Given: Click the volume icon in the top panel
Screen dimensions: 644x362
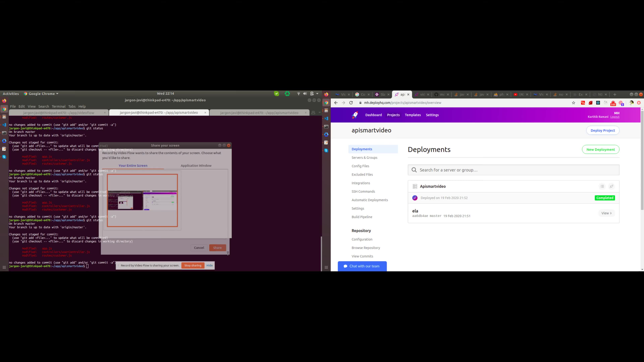Looking at the screenshot, I should click(305, 94).
